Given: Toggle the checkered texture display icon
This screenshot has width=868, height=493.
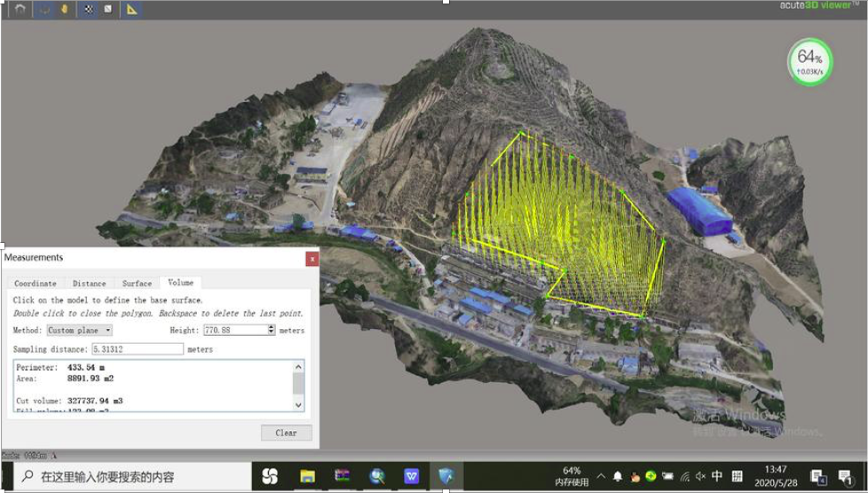Looking at the screenshot, I should point(88,10).
